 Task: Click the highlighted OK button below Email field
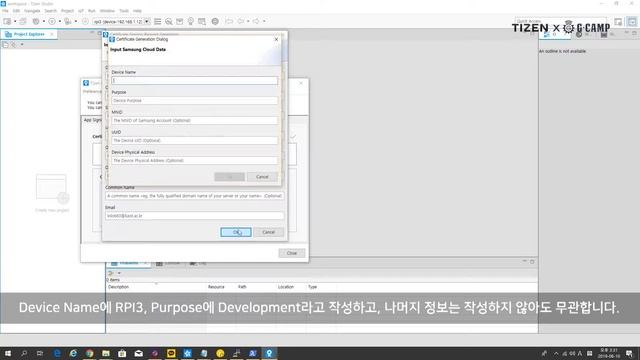tap(236, 232)
